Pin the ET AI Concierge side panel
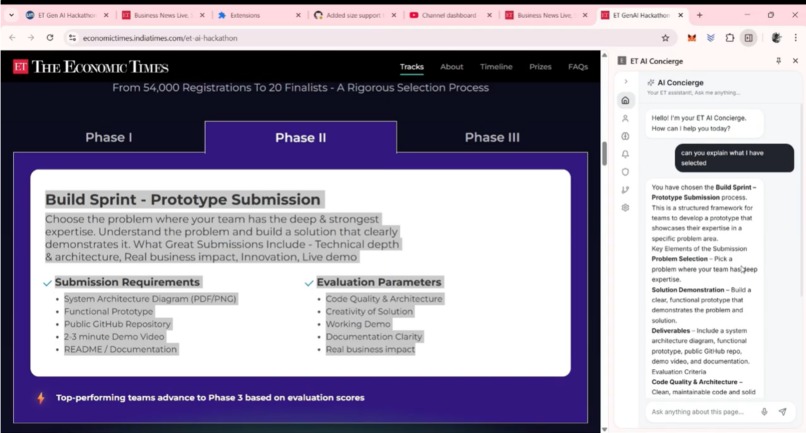Screen dimensions: 806x433 778,61
